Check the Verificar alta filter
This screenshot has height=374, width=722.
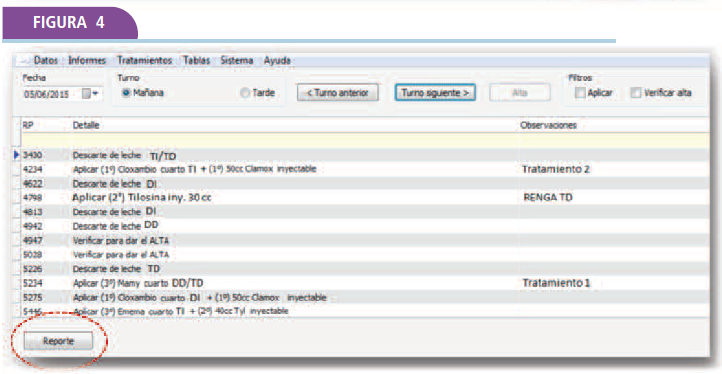click(x=635, y=93)
